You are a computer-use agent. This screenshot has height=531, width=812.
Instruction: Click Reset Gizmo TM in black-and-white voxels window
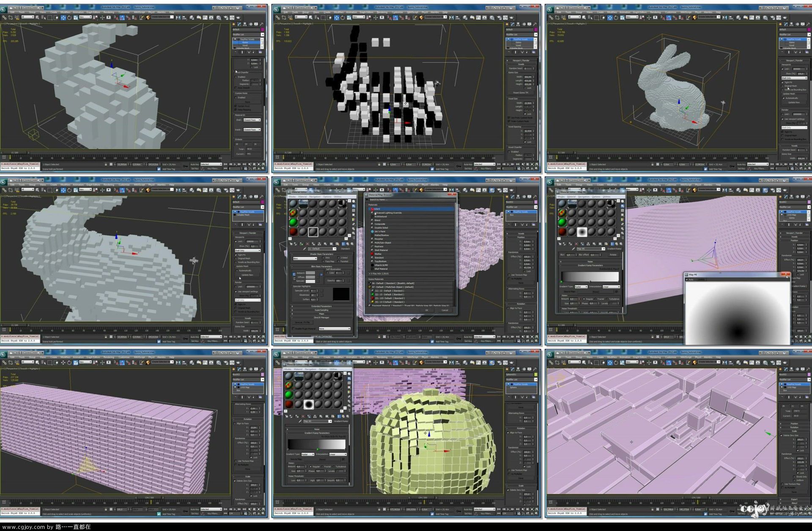click(521, 93)
